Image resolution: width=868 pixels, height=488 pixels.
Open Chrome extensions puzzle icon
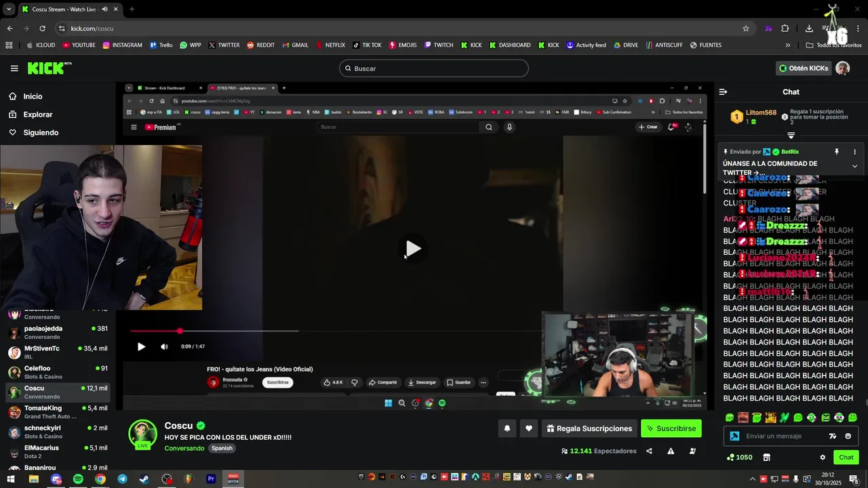pyautogui.click(x=785, y=28)
